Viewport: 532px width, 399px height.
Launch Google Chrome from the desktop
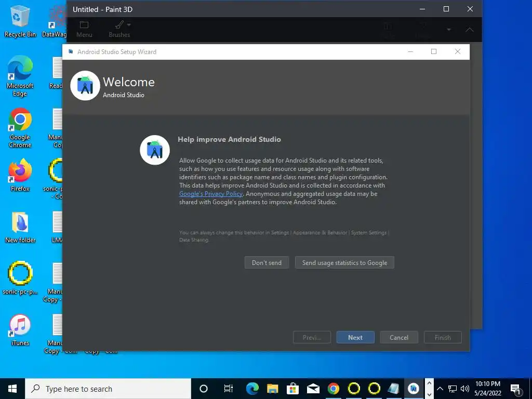tap(20, 128)
